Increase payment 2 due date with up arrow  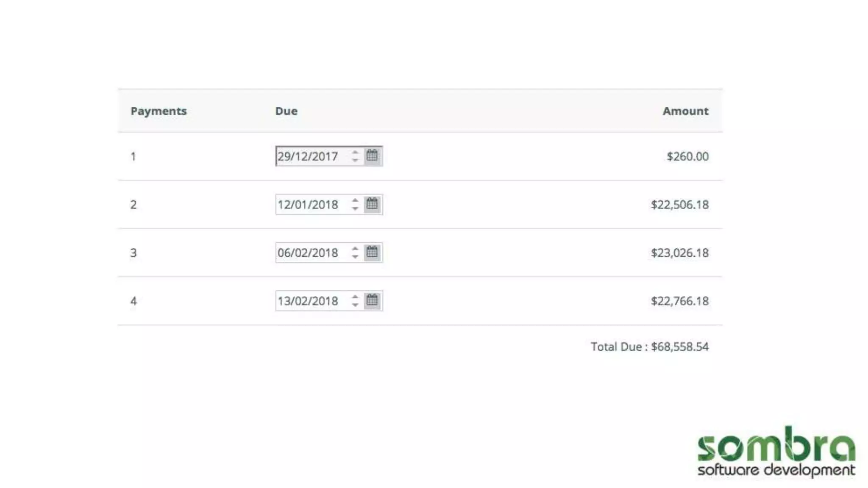tap(355, 200)
